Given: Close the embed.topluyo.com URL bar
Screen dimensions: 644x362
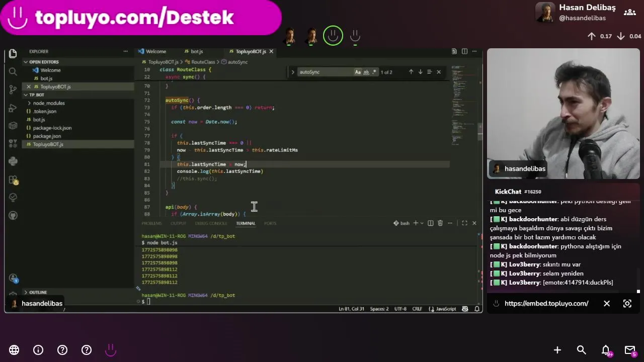Looking at the screenshot, I should [x=607, y=303].
